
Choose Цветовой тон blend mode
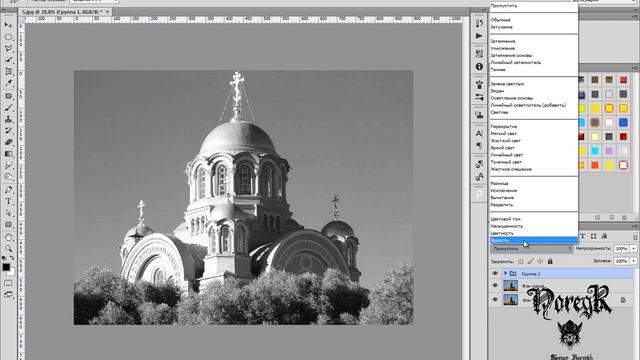point(534,219)
